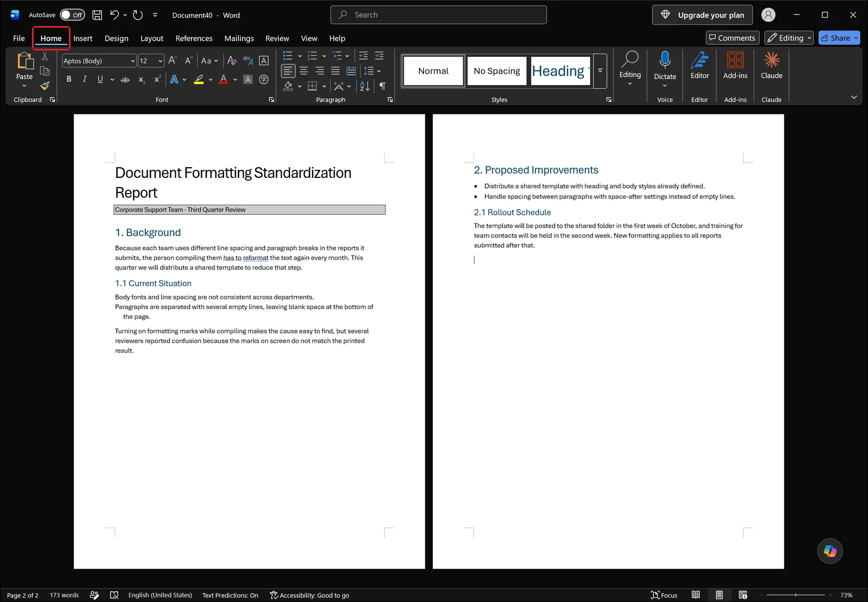Click the Save disk icon
868x602 pixels.
97,15
